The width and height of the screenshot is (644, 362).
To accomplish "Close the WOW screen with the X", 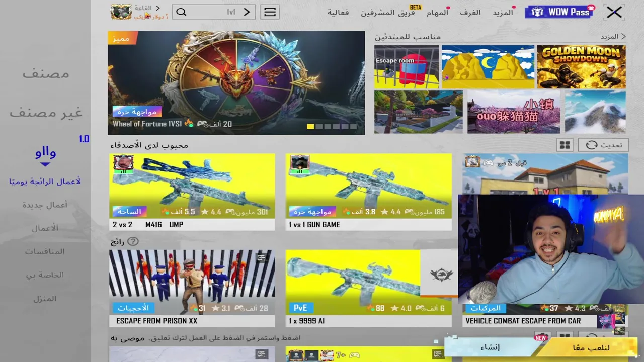I will coord(614,12).
